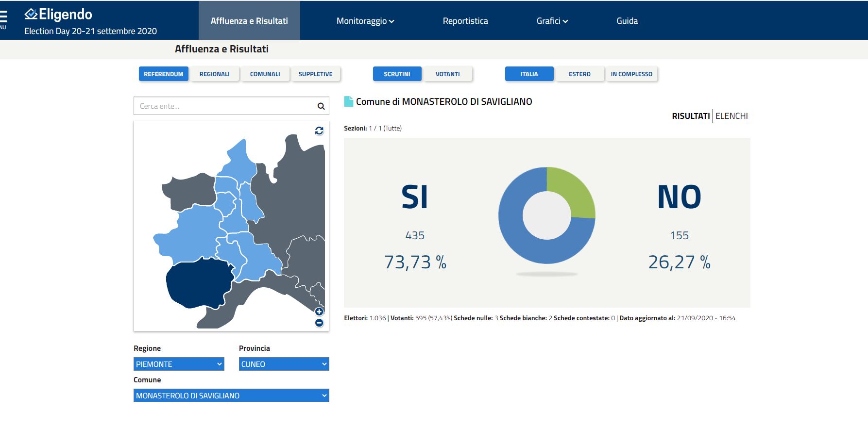Click the IN COMPLESSO button
This screenshot has width=868, height=443.
tap(631, 74)
